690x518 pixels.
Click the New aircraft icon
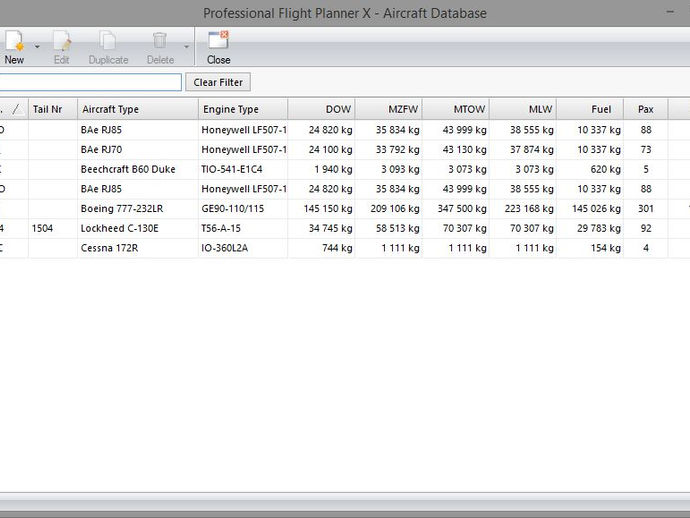coord(14,41)
